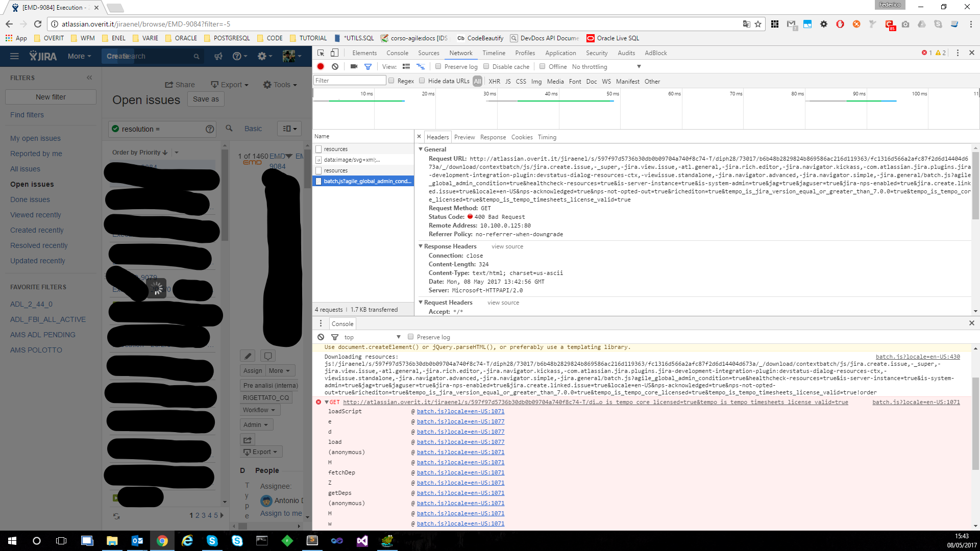Click the capture screenshots camera icon
980x551 pixels.
(x=354, y=67)
